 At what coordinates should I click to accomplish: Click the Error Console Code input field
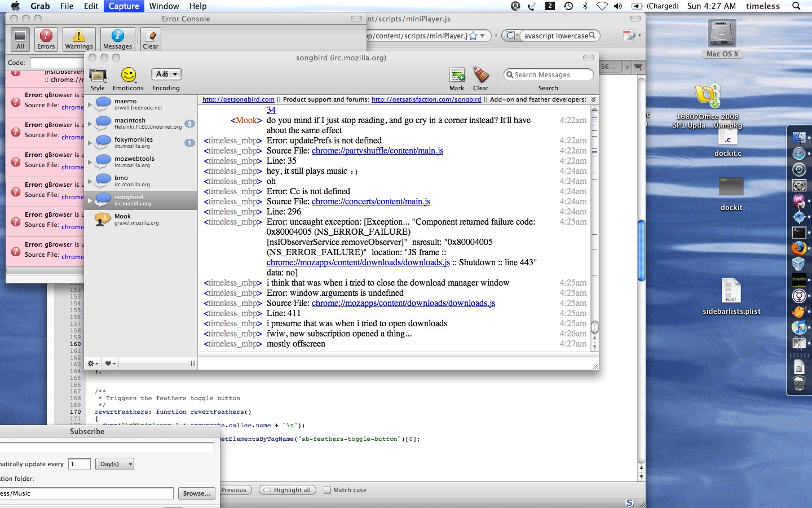(x=57, y=63)
